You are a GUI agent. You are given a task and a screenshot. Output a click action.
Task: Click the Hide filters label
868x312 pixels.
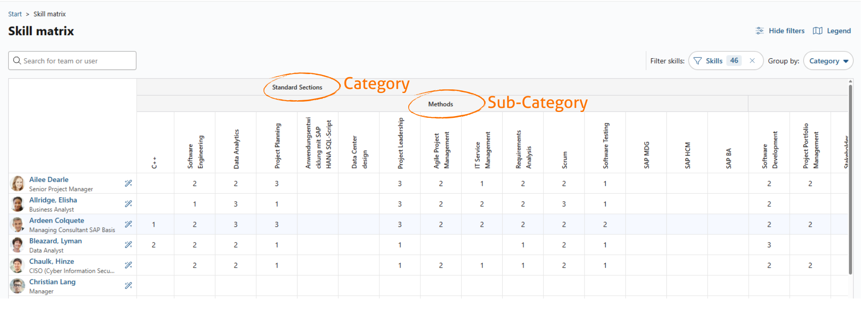click(x=787, y=31)
